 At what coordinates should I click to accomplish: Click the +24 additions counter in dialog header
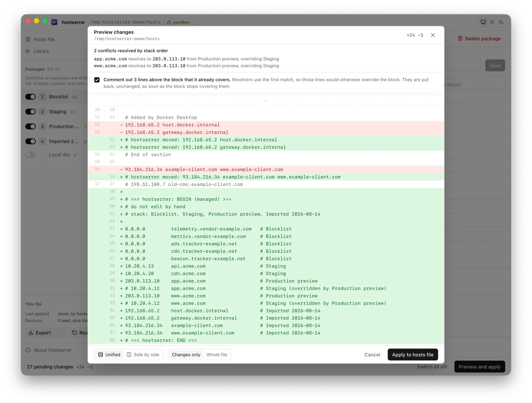pos(411,35)
